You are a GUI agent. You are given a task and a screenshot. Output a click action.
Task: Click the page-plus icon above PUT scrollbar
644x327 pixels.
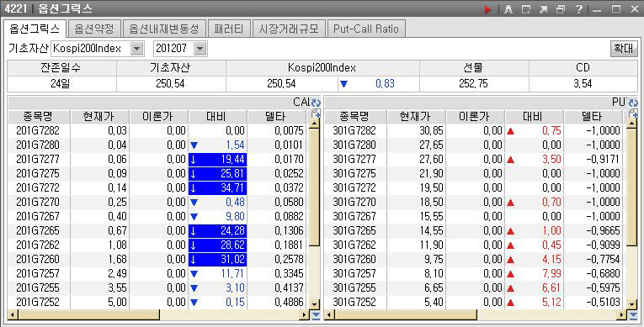tap(633, 113)
